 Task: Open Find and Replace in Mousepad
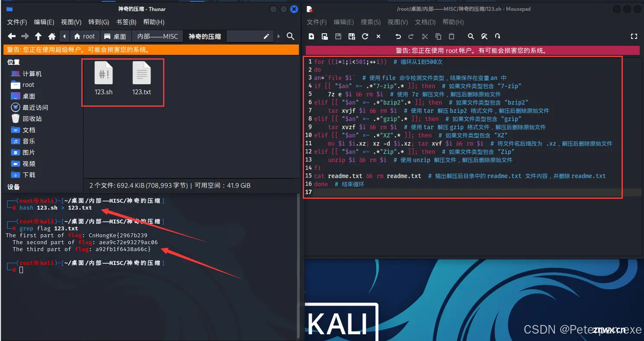point(484,36)
